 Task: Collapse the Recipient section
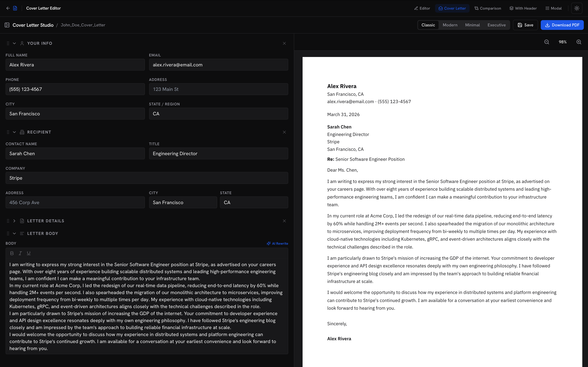pyautogui.click(x=14, y=132)
